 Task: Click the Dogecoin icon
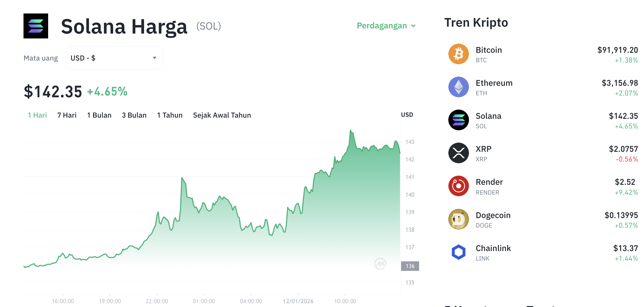pyautogui.click(x=458, y=219)
